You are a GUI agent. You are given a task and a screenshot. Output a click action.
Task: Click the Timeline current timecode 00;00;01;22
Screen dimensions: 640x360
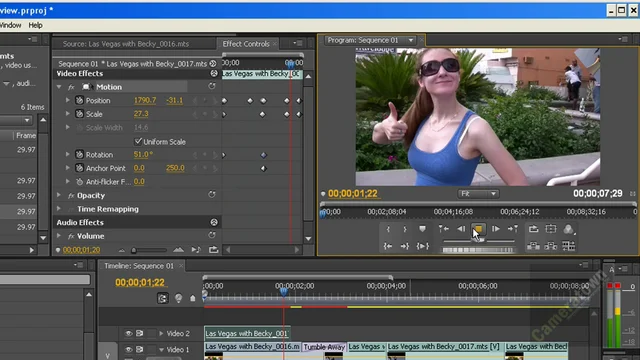point(140,282)
